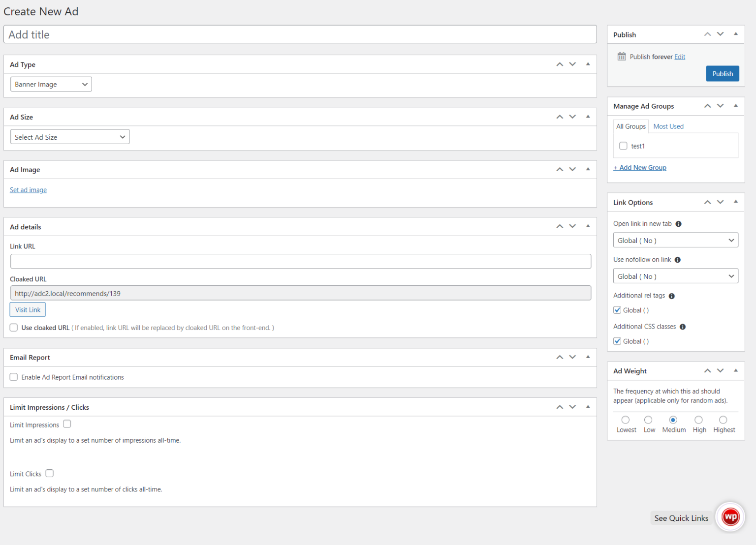
Task: Click the calendar icon beside Publish forever
Action: [621, 56]
